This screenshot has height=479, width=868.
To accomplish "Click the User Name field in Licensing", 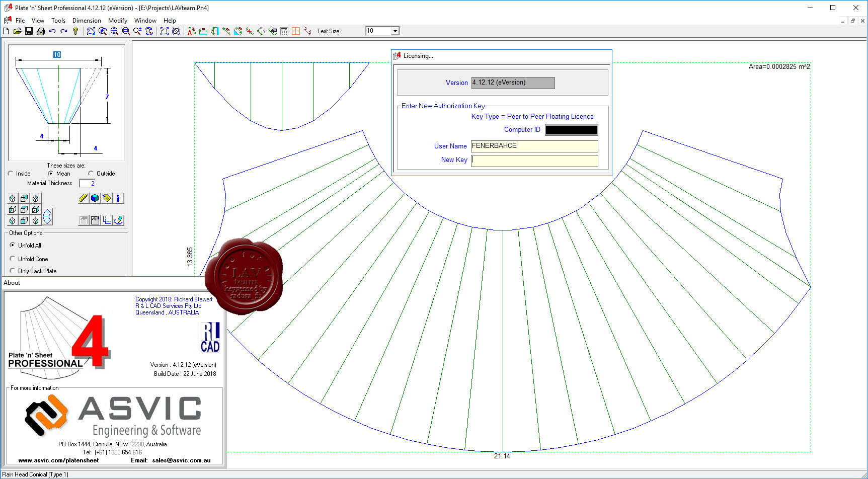I will pos(534,146).
